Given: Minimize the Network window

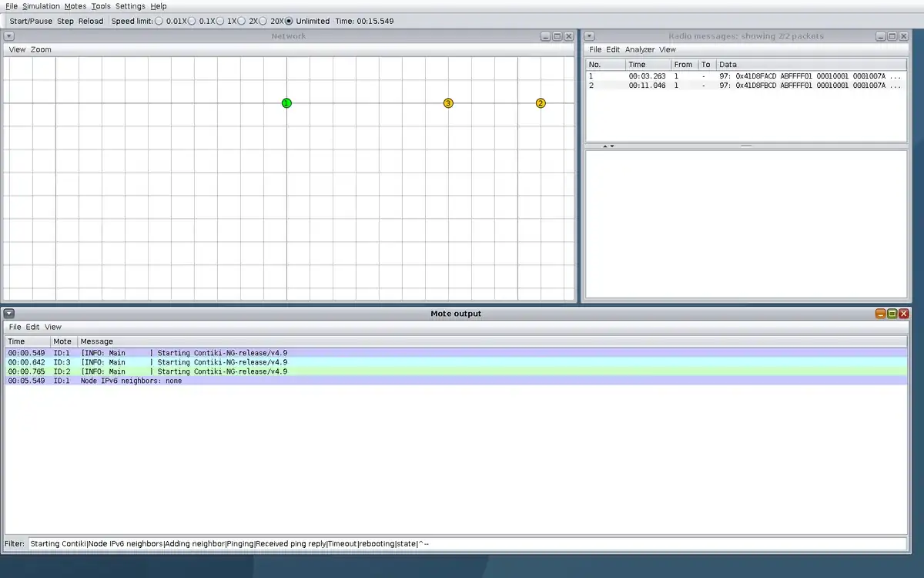Looking at the screenshot, I should point(546,36).
